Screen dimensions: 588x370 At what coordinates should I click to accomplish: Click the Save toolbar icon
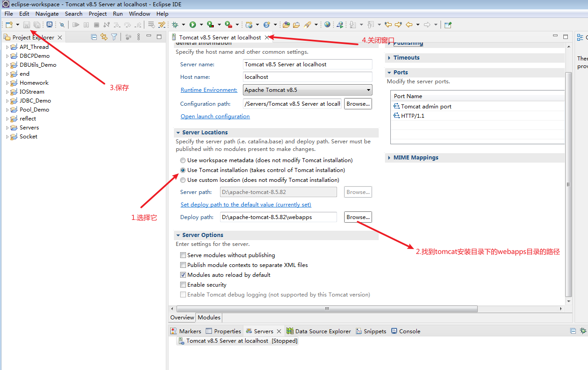click(27, 25)
